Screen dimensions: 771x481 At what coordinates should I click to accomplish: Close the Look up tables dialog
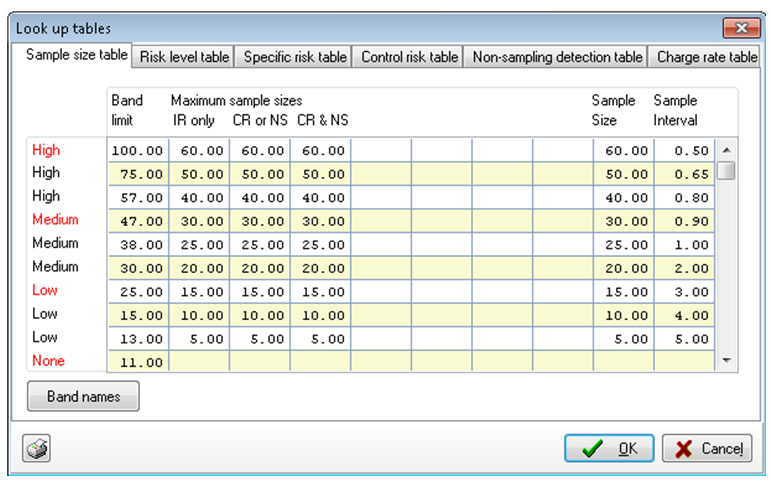point(741,28)
